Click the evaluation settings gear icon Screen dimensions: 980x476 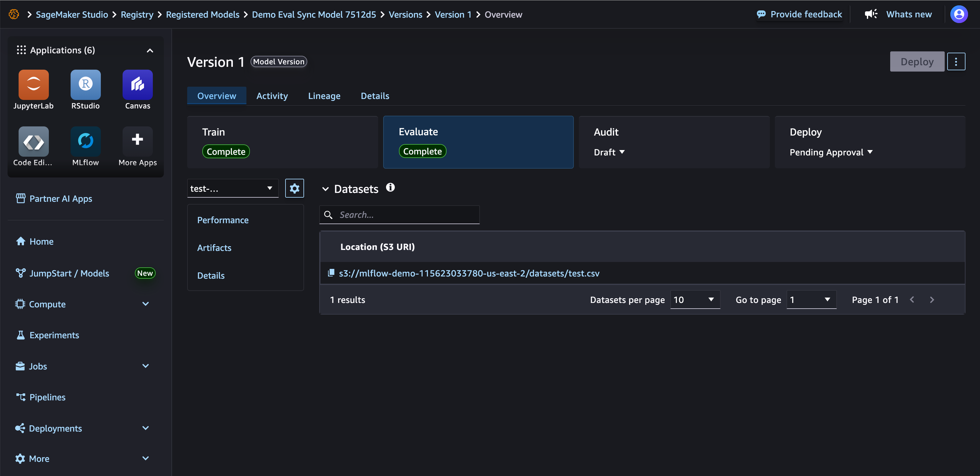(x=294, y=188)
